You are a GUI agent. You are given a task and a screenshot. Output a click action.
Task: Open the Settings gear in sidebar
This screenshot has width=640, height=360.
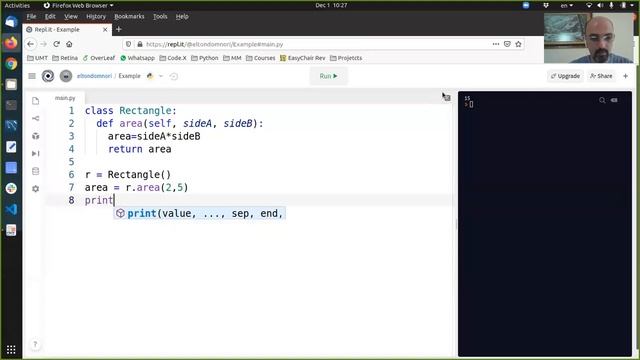click(x=36, y=189)
